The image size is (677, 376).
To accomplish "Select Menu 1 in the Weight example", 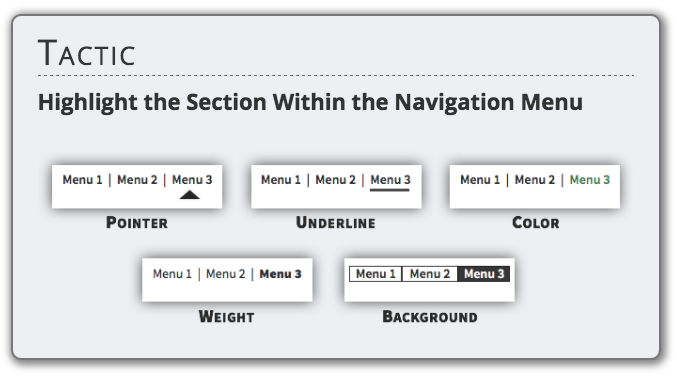I will coord(172,274).
